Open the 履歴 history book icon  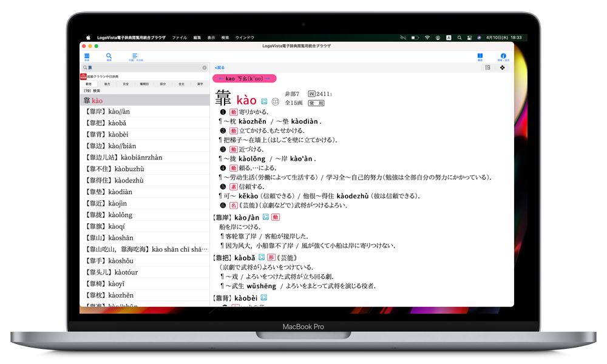click(480, 56)
